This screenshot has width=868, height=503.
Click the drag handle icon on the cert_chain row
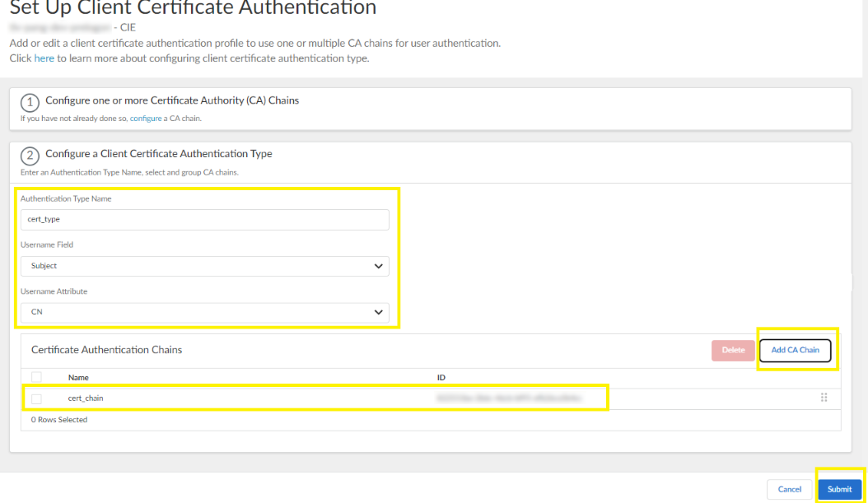coord(824,397)
